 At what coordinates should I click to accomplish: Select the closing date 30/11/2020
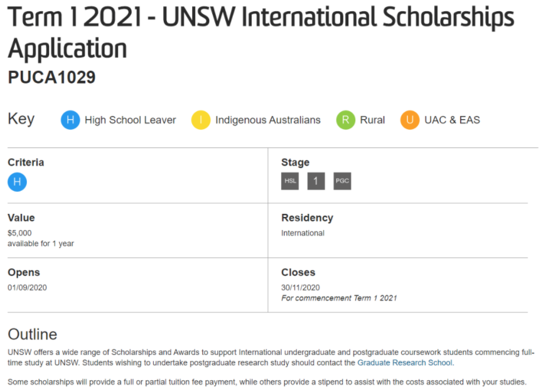(x=301, y=288)
